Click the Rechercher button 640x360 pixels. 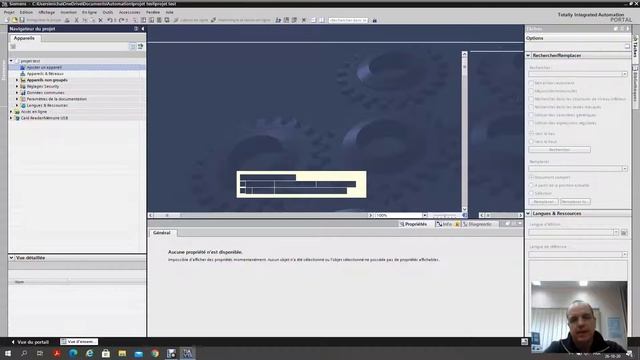(x=559, y=150)
